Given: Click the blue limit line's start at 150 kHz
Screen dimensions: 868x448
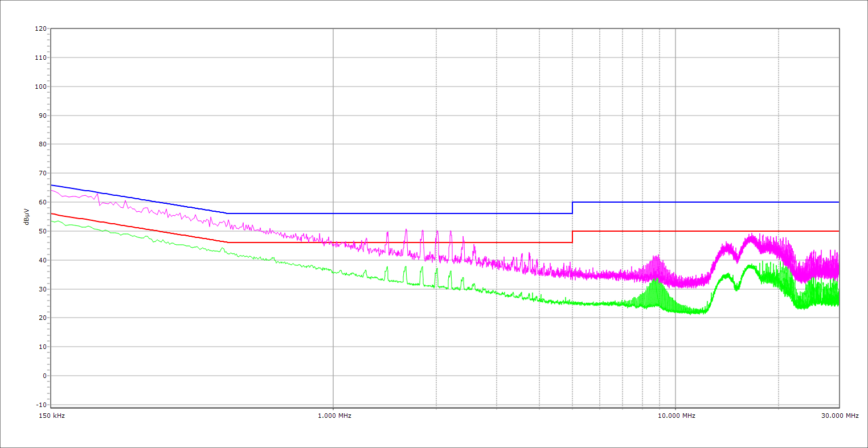Looking at the screenshot, I should pos(52,185).
